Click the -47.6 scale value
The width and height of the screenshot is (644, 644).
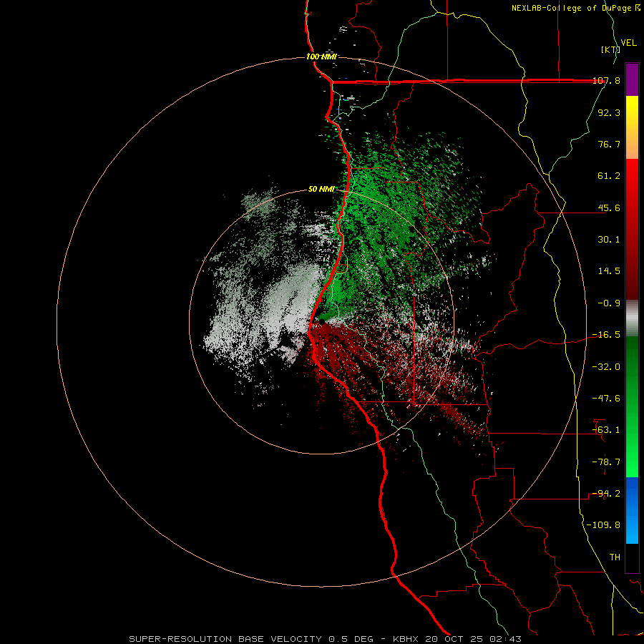point(606,398)
